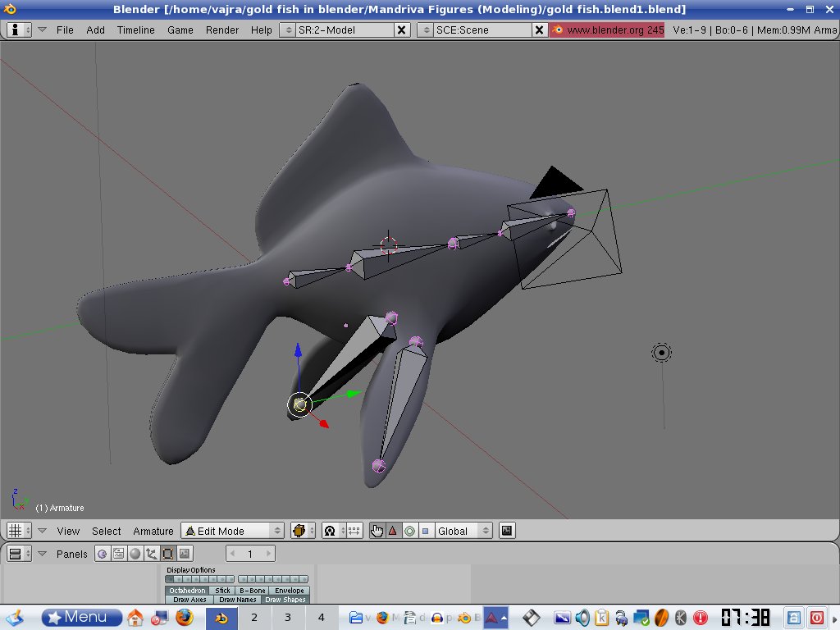Screen dimensions: 840x630
Task: Select the rotate manipulator circle icon
Action: pos(409,531)
